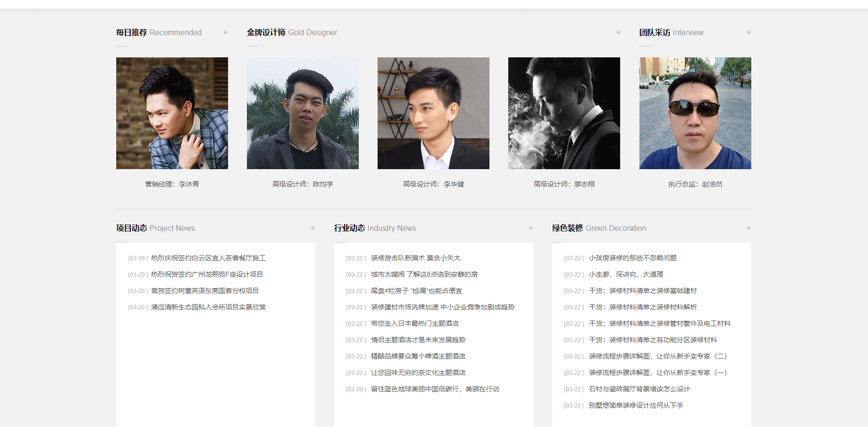868x427 pixels.
Task: Click the plus icon beside Gold Designer heading
Action: (618, 32)
